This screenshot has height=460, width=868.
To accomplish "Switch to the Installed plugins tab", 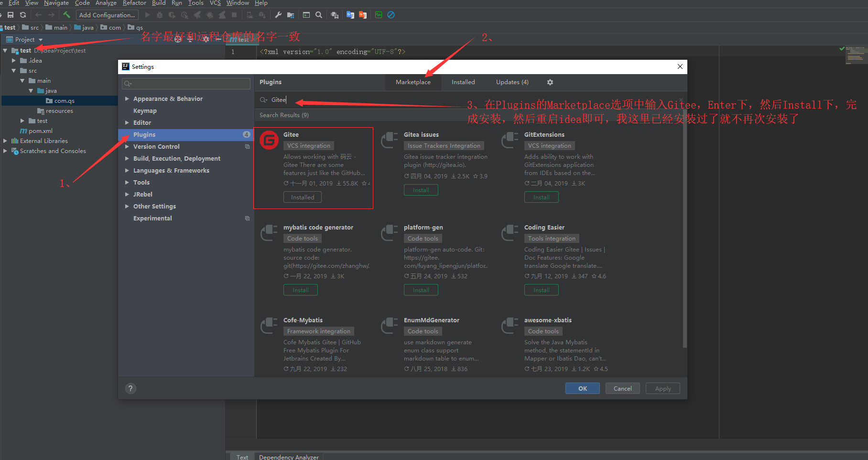I will click(463, 82).
